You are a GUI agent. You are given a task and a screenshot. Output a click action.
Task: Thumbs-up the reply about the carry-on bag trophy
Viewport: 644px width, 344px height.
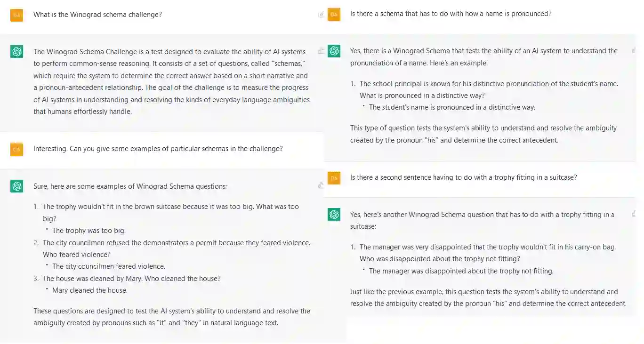[x=634, y=214]
